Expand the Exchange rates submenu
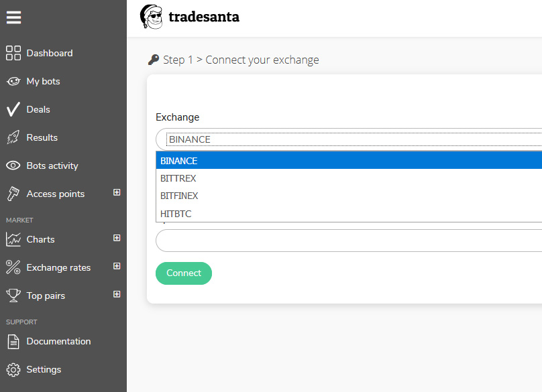This screenshot has height=392, width=542. click(x=117, y=266)
